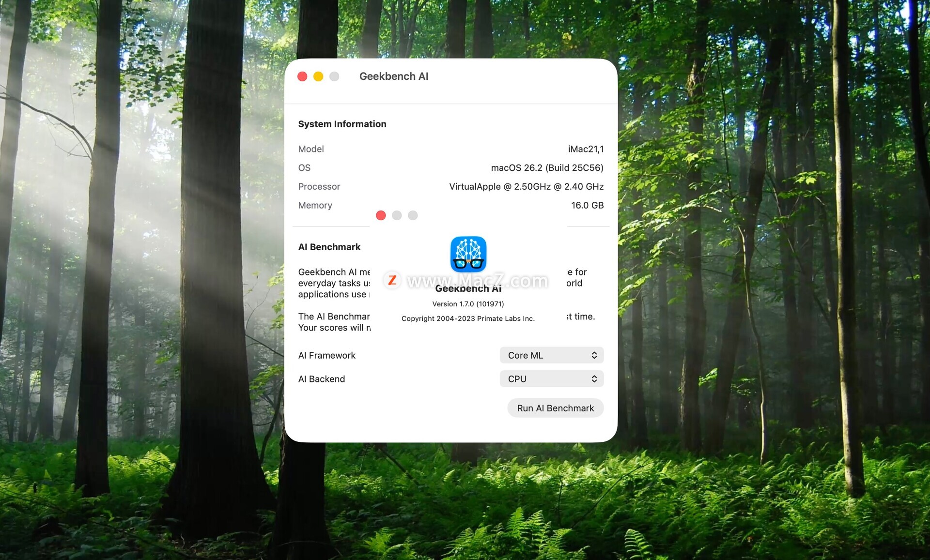The width and height of the screenshot is (930, 560).
Task: Click the Version 1.7.0 (101971) text
Action: pyautogui.click(x=468, y=304)
